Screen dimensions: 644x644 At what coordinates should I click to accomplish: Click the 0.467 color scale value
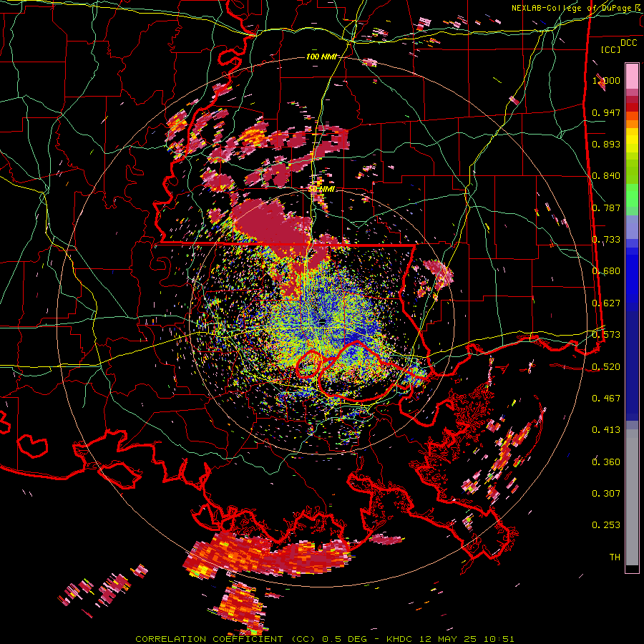(606, 399)
